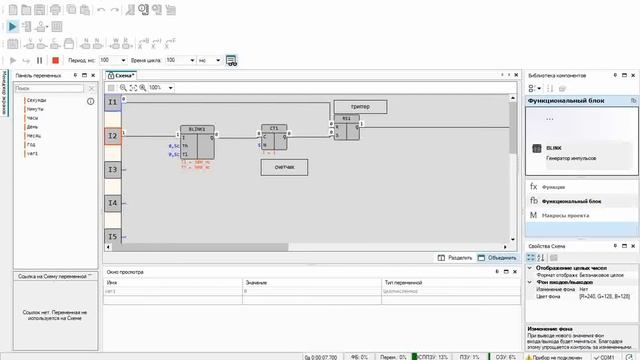Click the триггер comment box
This screenshot has width=640, height=360.
pyautogui.click(x=360, y=107)
